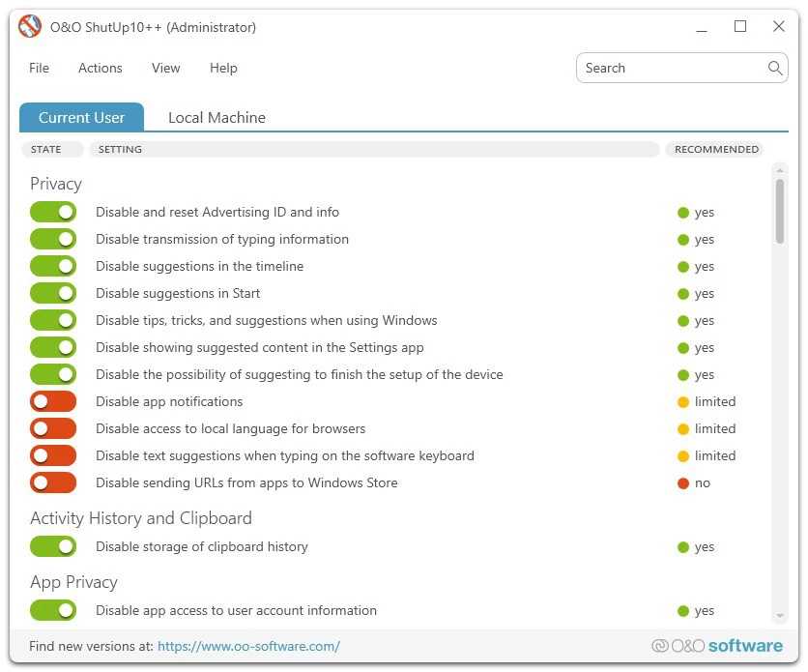This screenshot has height=672, width=808.
Task: Click the Disable app notifications setting text
Action: (169, 402)
